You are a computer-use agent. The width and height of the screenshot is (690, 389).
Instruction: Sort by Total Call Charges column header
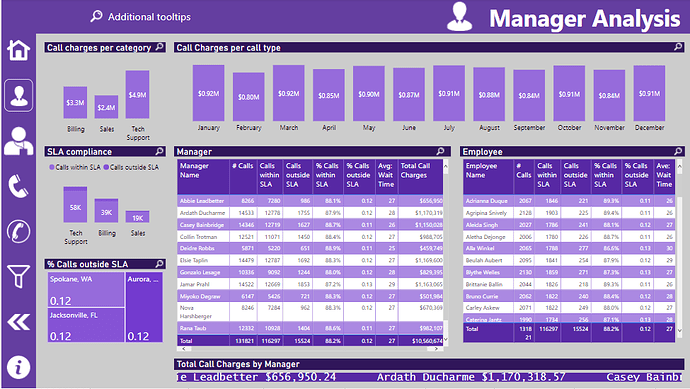pyautogui.click(x=420, y=176)
